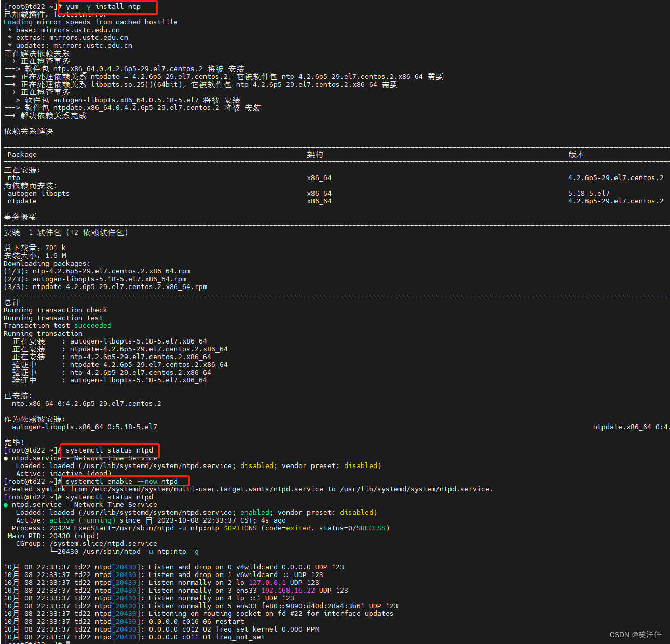Click '依赖关系解决' line
This screenshot has width=670, height=644.
click(x=29, y=131)
